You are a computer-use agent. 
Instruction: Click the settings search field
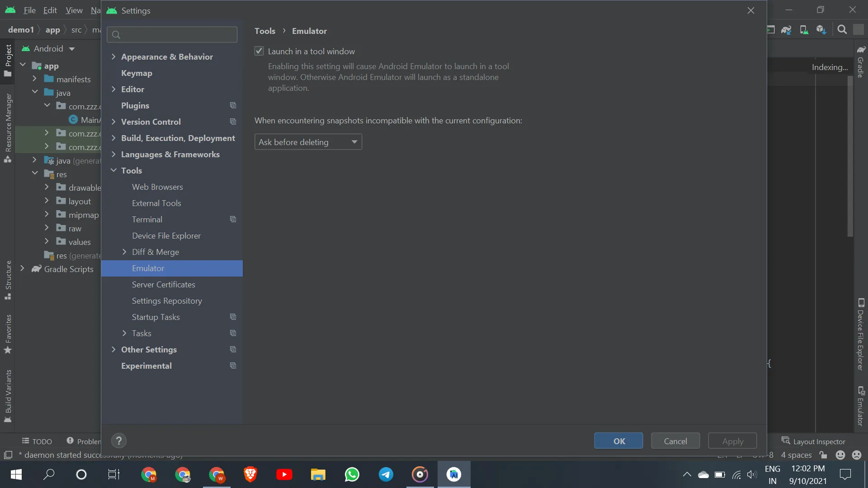pyautogui.click(x=176, y=35)
